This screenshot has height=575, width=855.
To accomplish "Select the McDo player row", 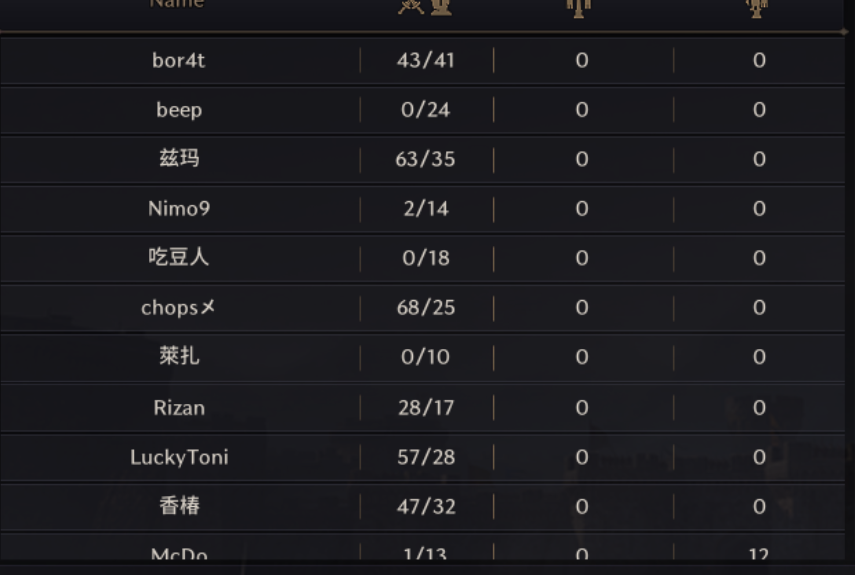I will [423, 549].
